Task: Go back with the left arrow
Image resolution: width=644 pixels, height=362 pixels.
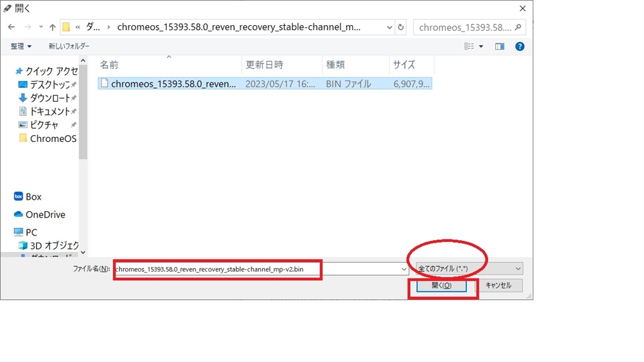Action: (11, 27)
